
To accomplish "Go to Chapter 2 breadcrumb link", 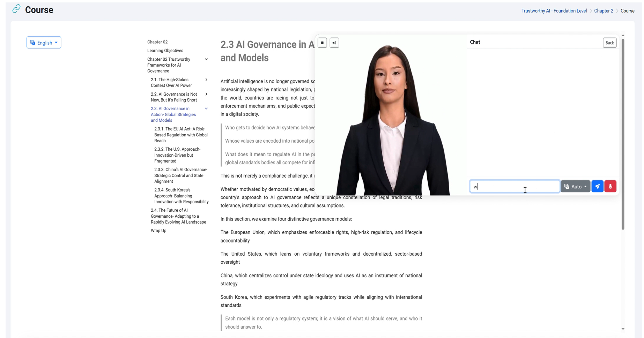I will 604,11.
